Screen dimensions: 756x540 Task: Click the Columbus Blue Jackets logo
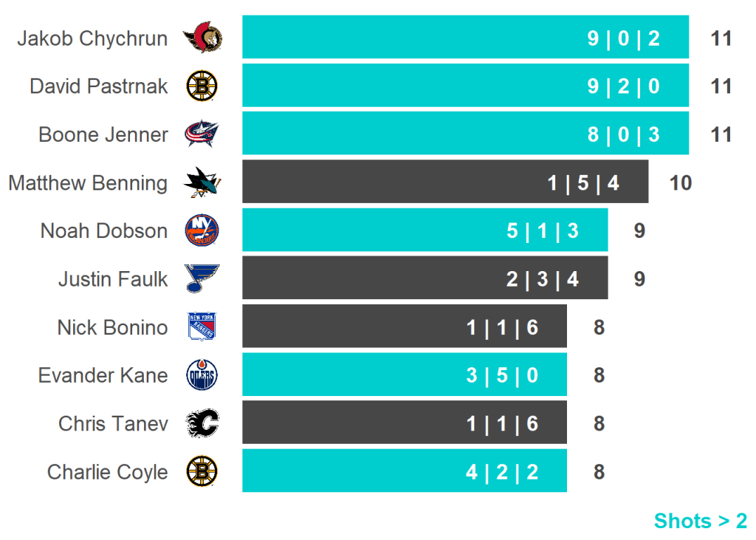(x=202, y=134)
